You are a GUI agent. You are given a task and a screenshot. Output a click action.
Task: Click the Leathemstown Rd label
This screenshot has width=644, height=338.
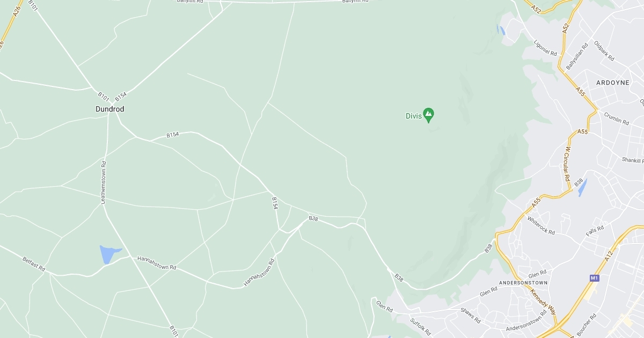click(x=104, y=182)
